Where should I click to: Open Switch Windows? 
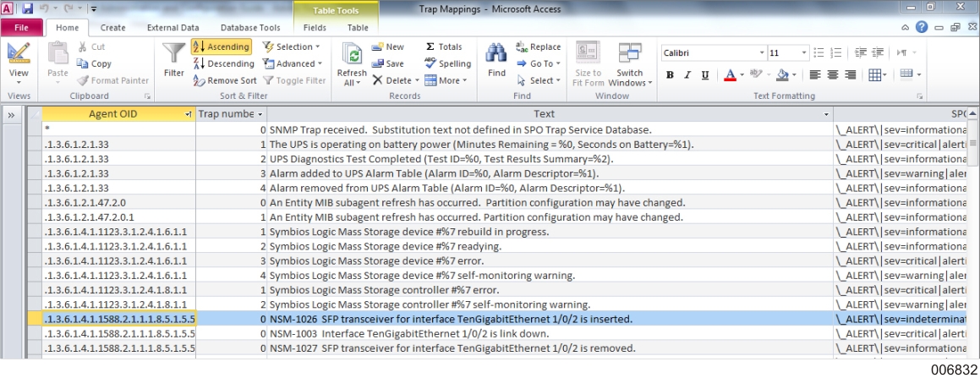[x=630, y=63]
